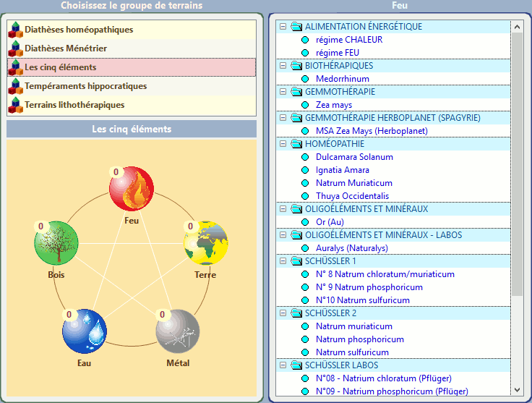Viewport: 532px width, 403px height.
Task: Collapse the BIOTHÉRAPIQUES node
Action: pos(283,66)
